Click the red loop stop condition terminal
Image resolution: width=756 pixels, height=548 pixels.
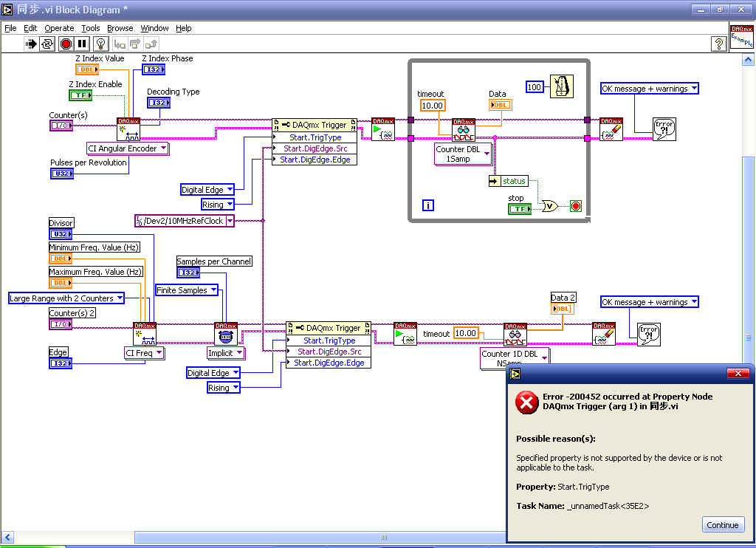tap(576, 207)
